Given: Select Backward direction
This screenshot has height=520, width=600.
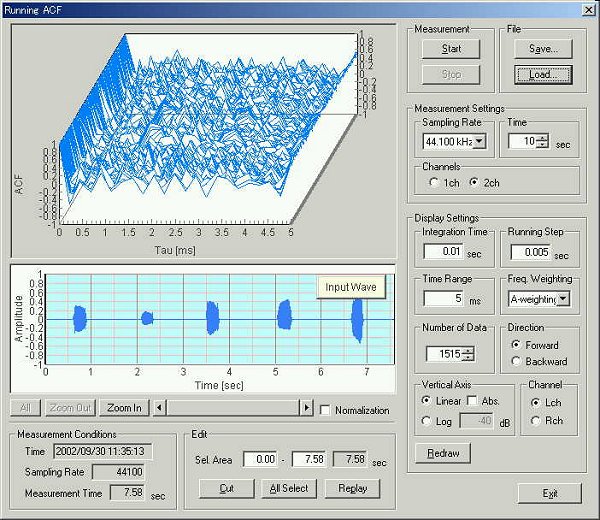Looking at the screenshot, I should [516, 361].
